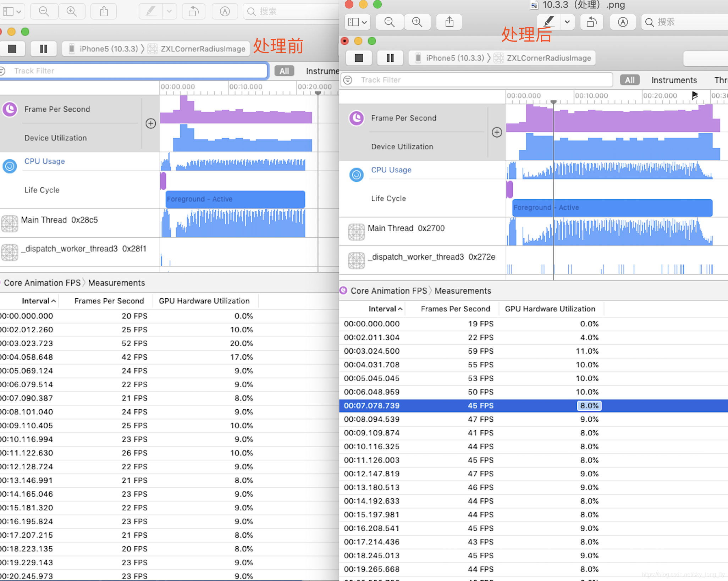This screenshot has width=728, height=581.
Task: Select CPU Usage instrument icon in right window
Action: click(x=356, y=175)
